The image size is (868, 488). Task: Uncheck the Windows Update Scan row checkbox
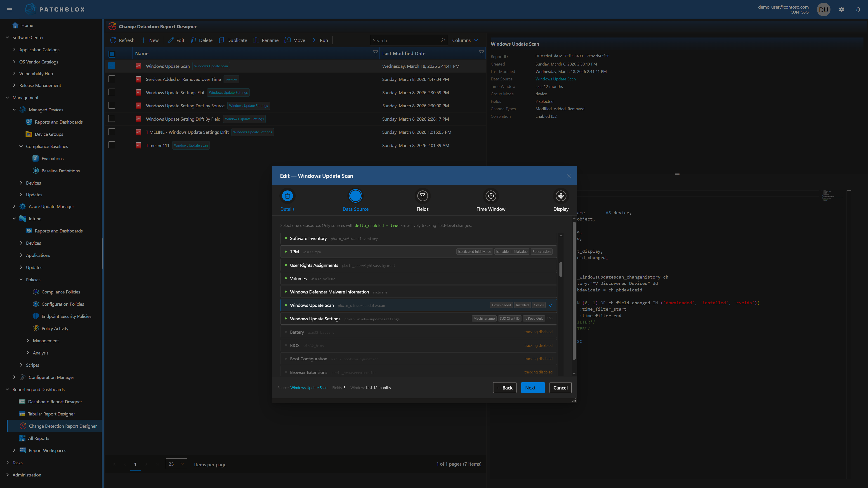coord(111,66)
